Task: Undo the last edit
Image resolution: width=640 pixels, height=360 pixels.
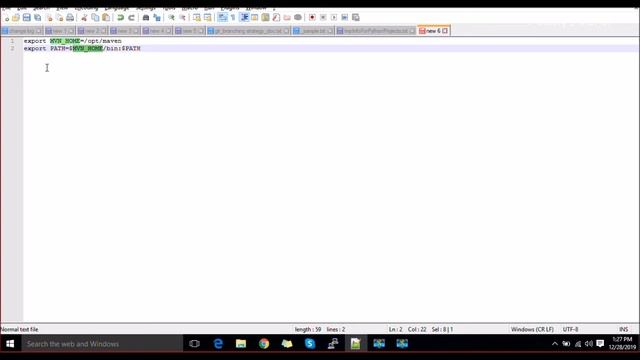Action: point(120,18)
